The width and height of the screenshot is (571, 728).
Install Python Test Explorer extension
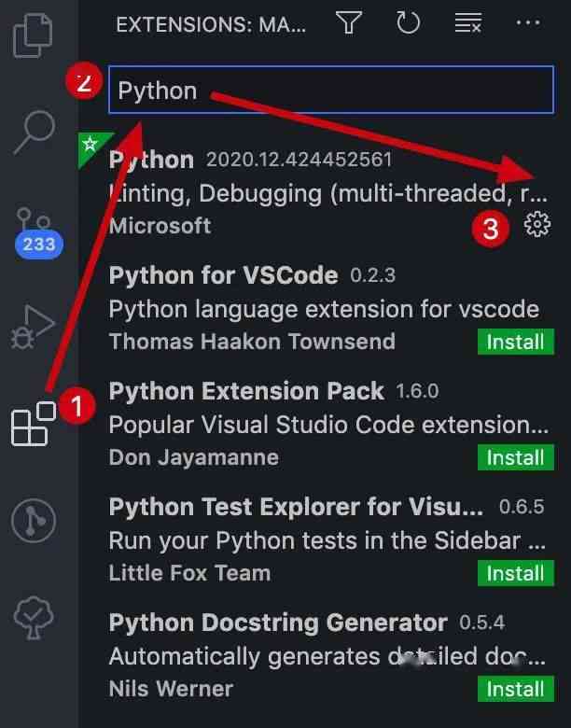(x=516, y=573)
